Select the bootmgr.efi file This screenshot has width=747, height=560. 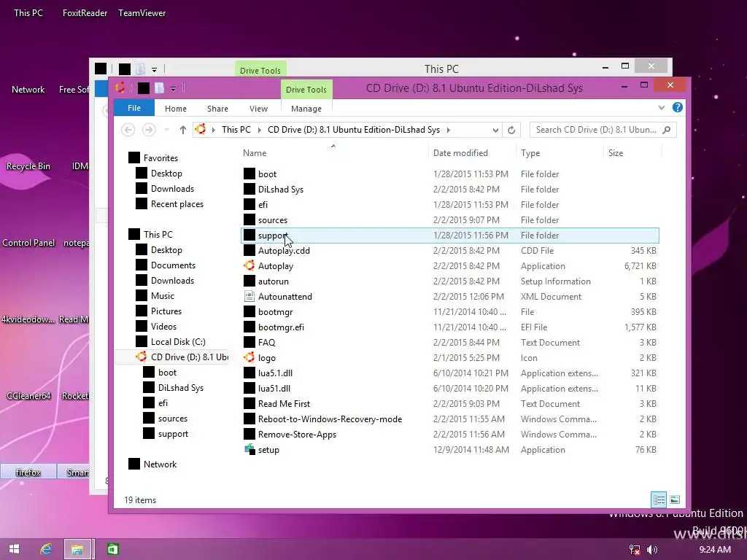click(281, 327)
